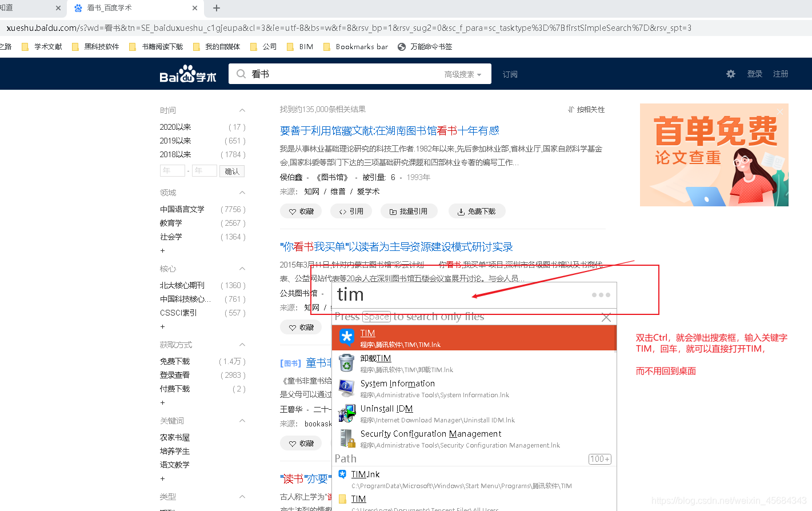Screen dimensions: 812x511
Task: Collapse the 类型 filter section
Action: pos(242,497)
